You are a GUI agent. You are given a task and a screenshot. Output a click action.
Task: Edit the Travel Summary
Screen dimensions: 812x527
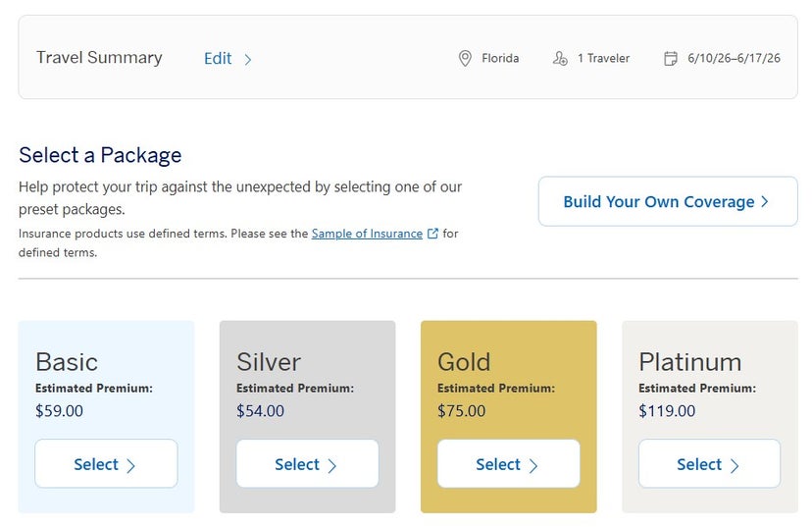[219, 58]
